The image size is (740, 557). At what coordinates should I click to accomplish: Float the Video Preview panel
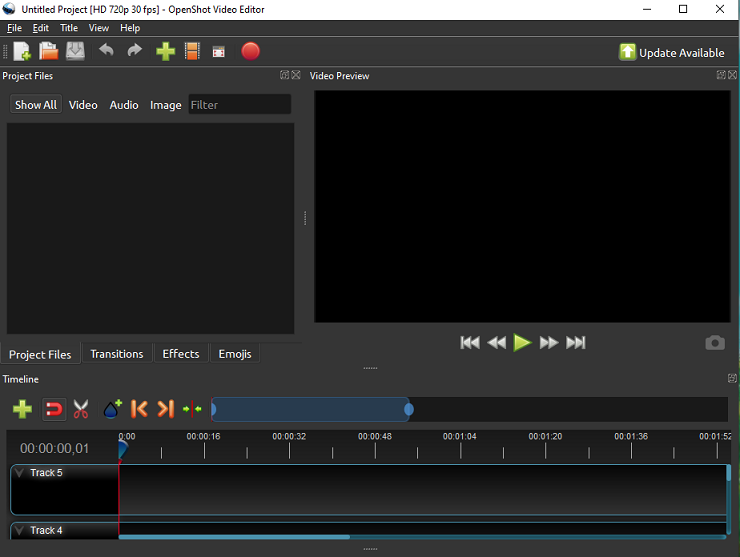(721, 75)
